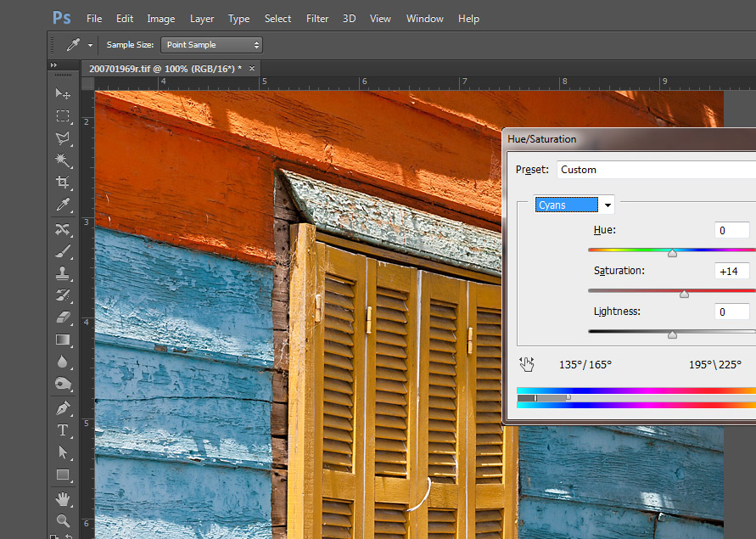Viewport: 756px width, 539px height.
Task: Open the Edit menu
Action: coord(125,19)
